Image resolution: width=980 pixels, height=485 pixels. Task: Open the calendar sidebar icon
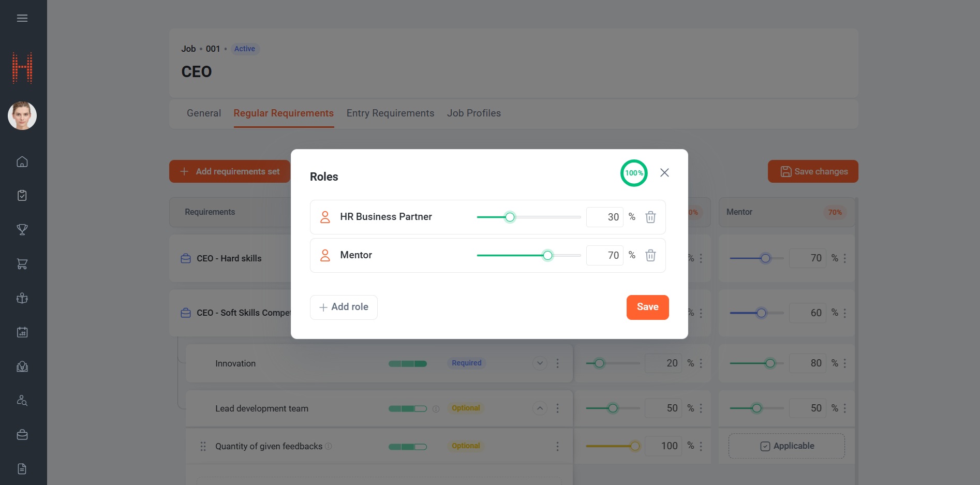[22, 332]
